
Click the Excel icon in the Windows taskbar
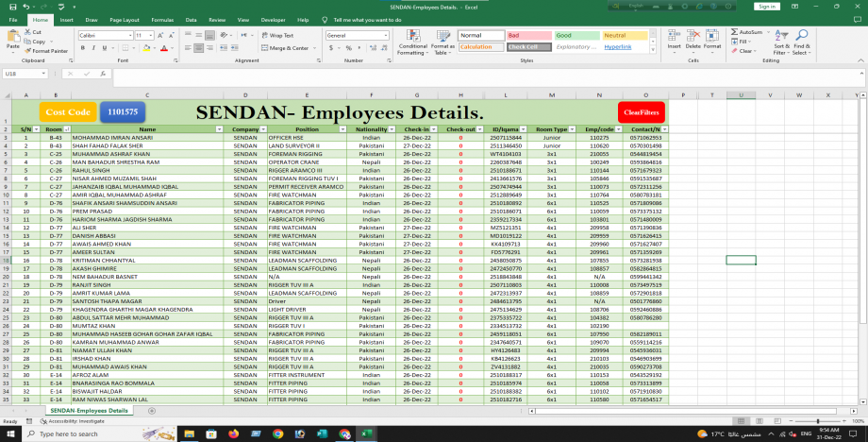point(367,433)
